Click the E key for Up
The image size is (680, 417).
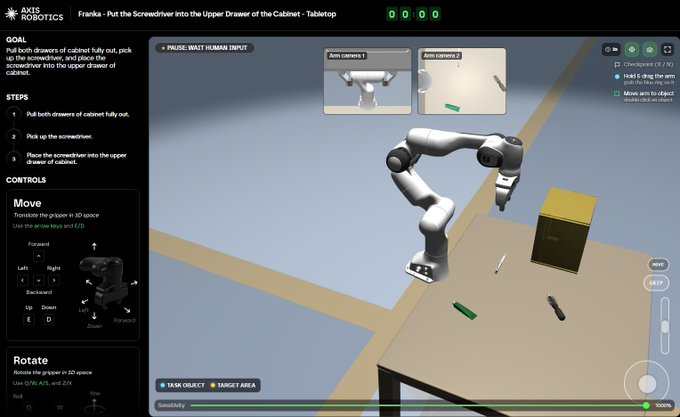click(x=29, y=319)
